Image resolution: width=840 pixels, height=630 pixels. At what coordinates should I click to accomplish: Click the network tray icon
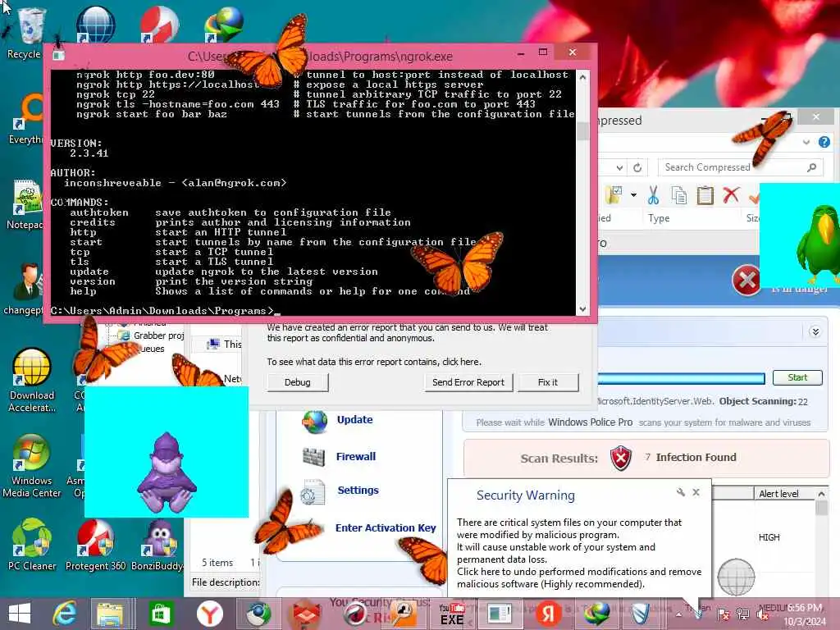click(743, 614)
